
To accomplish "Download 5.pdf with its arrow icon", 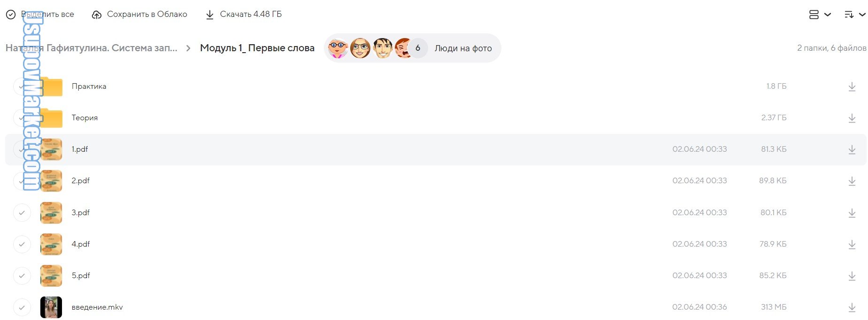I will pos(852,276).
